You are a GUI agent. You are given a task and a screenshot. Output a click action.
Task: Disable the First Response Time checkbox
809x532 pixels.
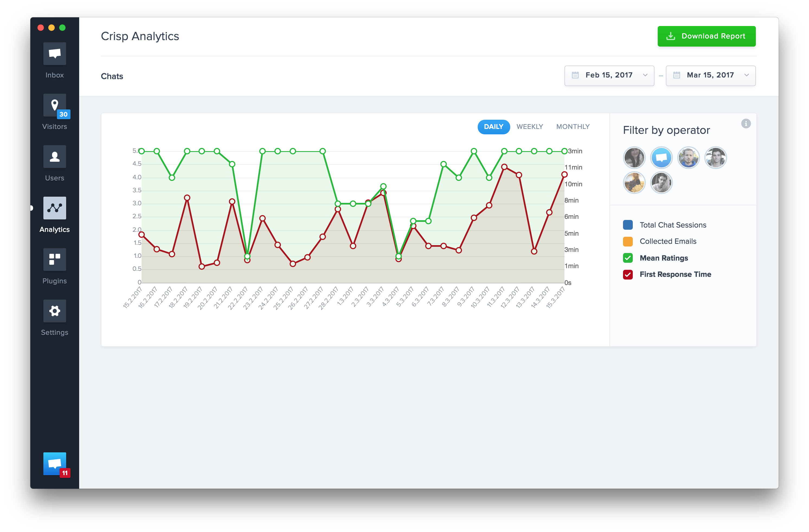coord(628,274)
